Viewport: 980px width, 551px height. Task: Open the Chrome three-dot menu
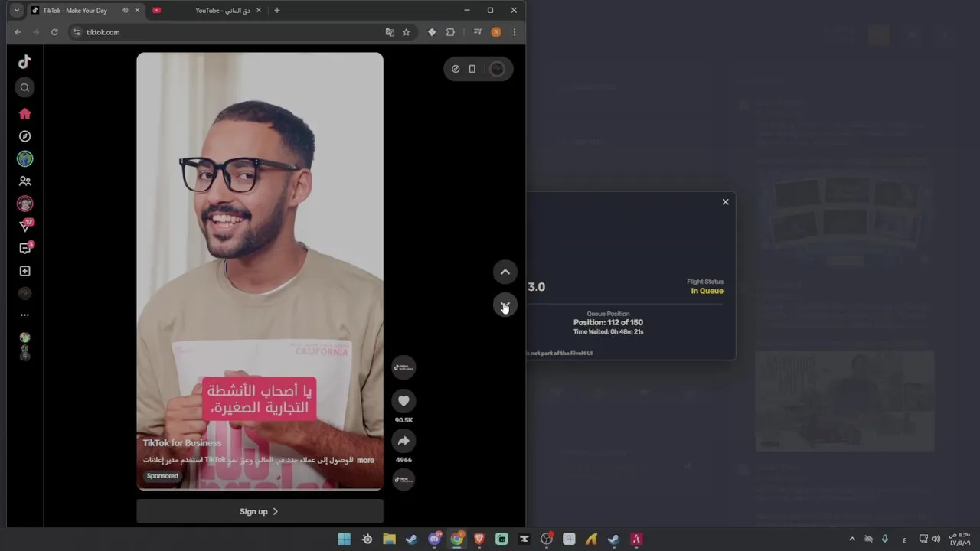pyautogui.click(x=514, y=32)
